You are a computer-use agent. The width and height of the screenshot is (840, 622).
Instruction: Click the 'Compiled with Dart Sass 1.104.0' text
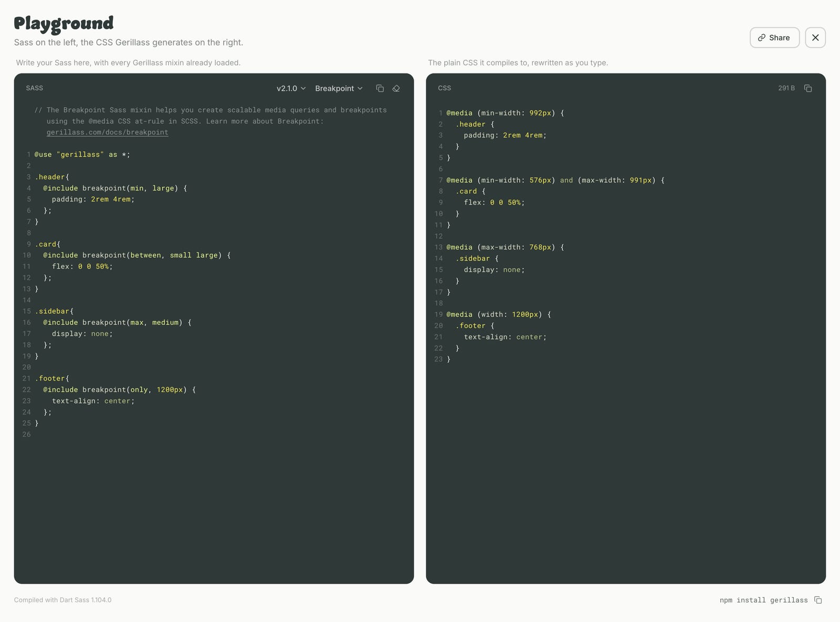pos(62,600)
